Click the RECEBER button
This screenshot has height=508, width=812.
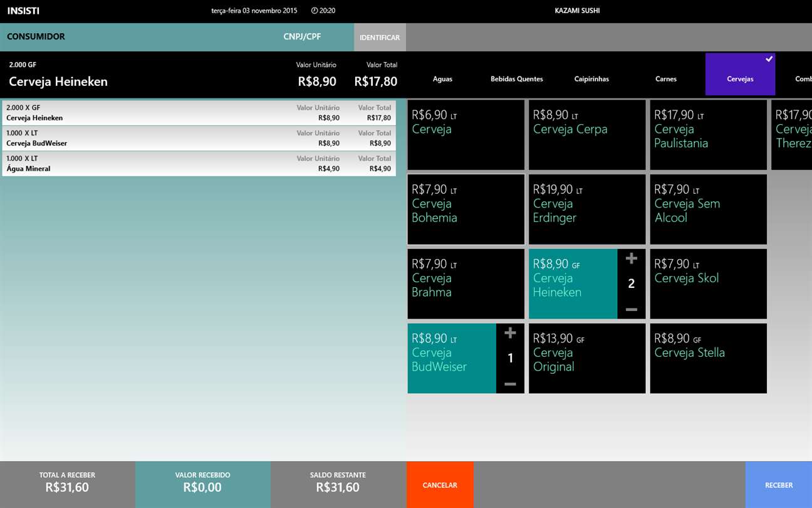point(779,485)
